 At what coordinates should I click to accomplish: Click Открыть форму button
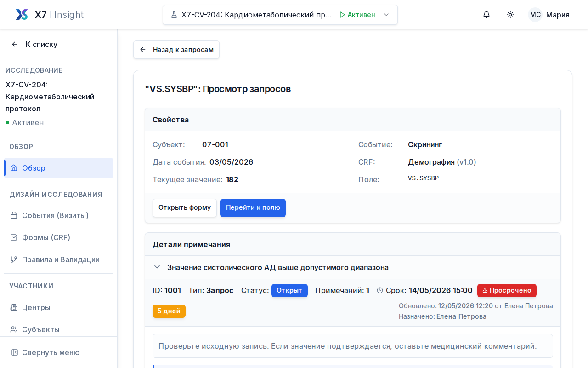tap(185, 208)
